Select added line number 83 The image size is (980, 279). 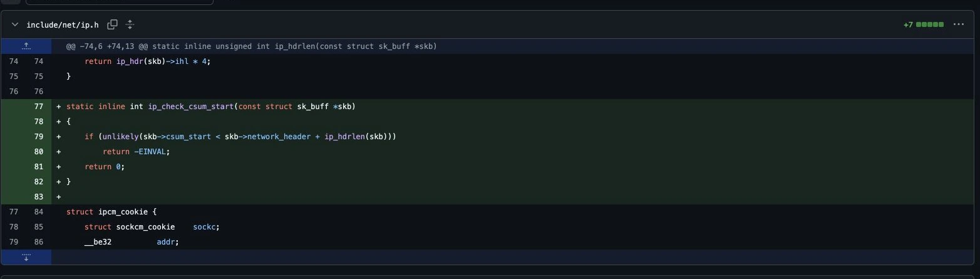(x=39, y=197)
